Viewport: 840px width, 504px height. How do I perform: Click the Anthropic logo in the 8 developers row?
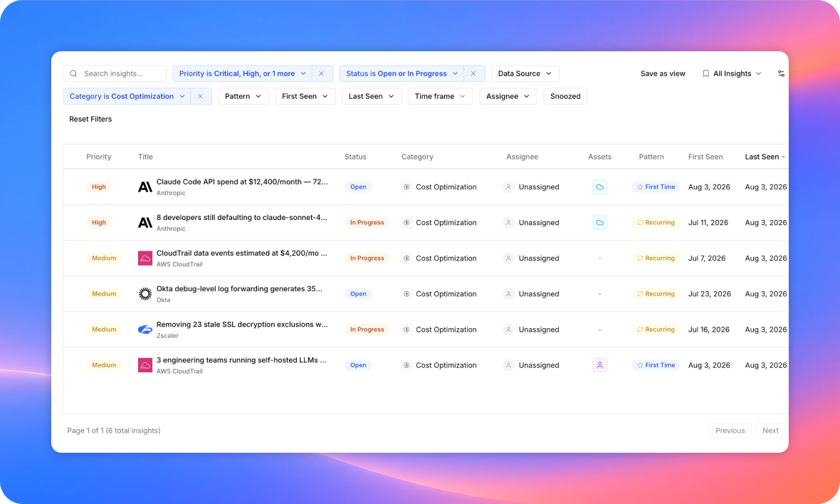[x=145, y=222]
